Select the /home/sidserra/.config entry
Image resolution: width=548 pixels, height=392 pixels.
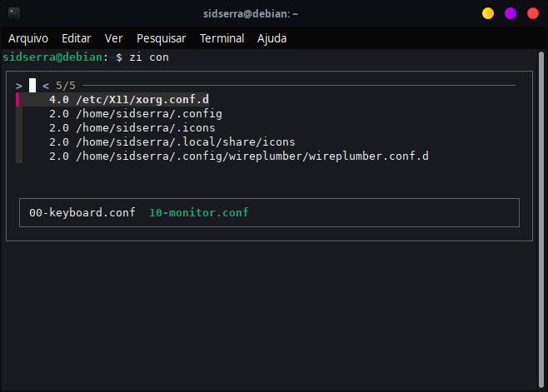tap(148, 113)
